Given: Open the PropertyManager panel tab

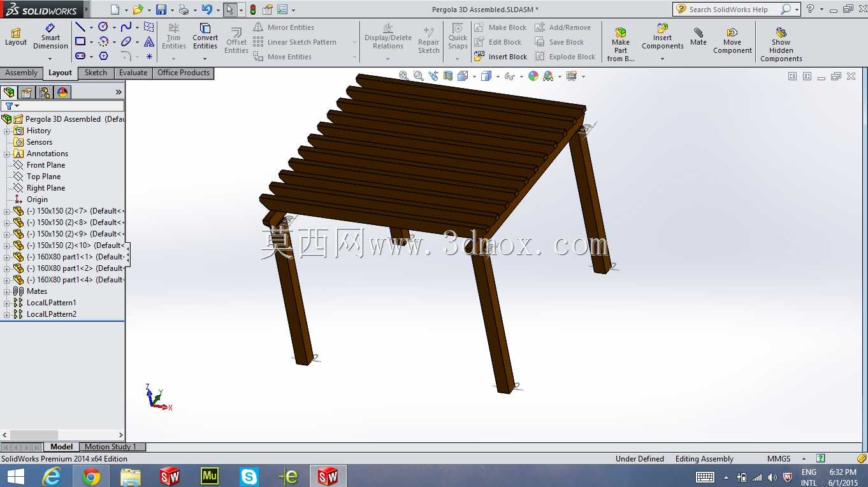Looking at the screenshot, I should [27, 92].
